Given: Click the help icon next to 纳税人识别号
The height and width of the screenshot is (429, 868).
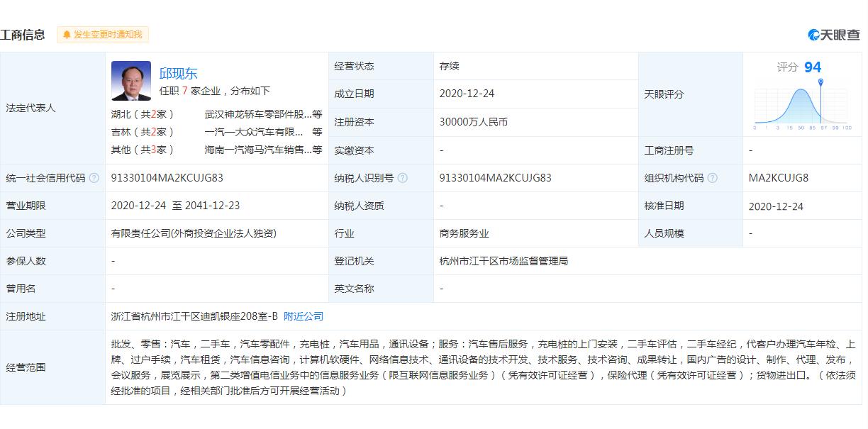Looking at the screenshot, I should click(403, 178).
